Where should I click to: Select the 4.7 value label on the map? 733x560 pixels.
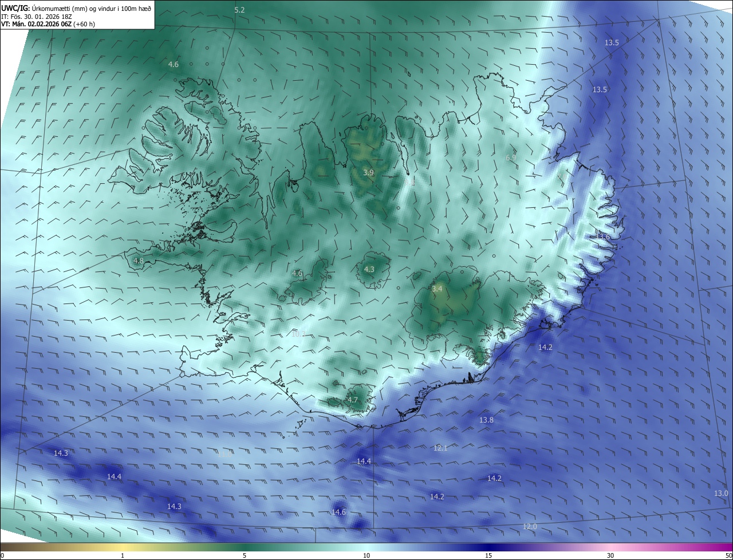pyautogui.click(x=353, y=400)
